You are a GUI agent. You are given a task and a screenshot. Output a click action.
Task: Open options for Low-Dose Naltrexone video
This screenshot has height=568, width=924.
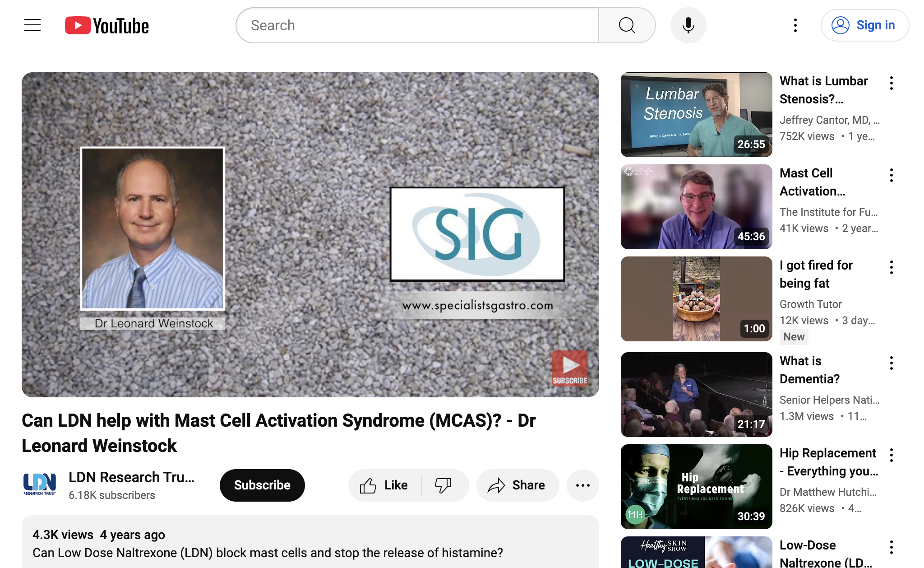pos(892,547)
